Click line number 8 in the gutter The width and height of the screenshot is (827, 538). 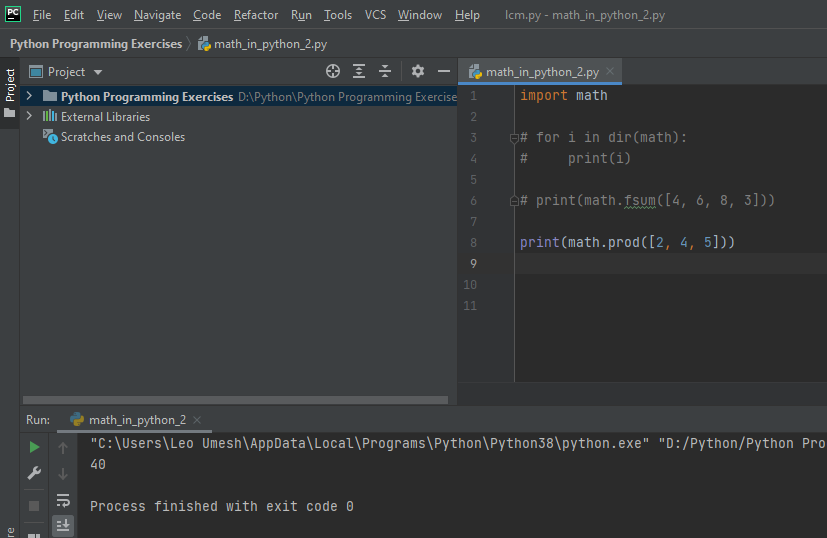(x=473, y=243)
